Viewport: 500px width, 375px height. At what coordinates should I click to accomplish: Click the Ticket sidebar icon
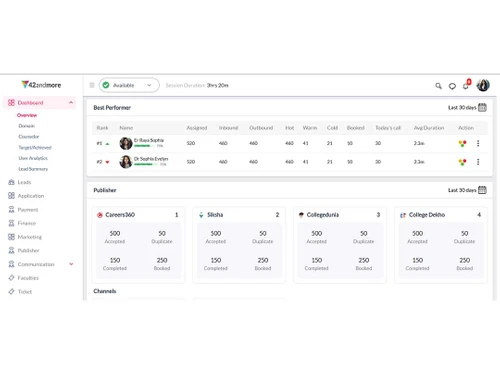11,291
